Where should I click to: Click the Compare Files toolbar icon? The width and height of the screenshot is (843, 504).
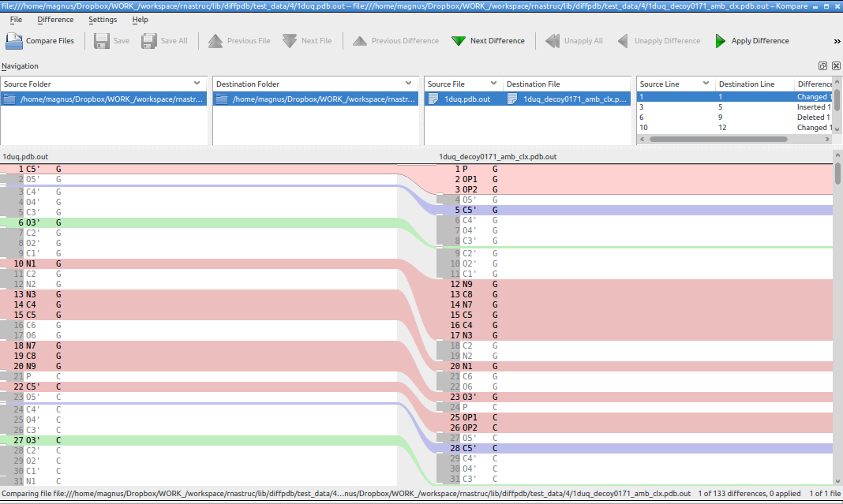click(x=15, y=41)
